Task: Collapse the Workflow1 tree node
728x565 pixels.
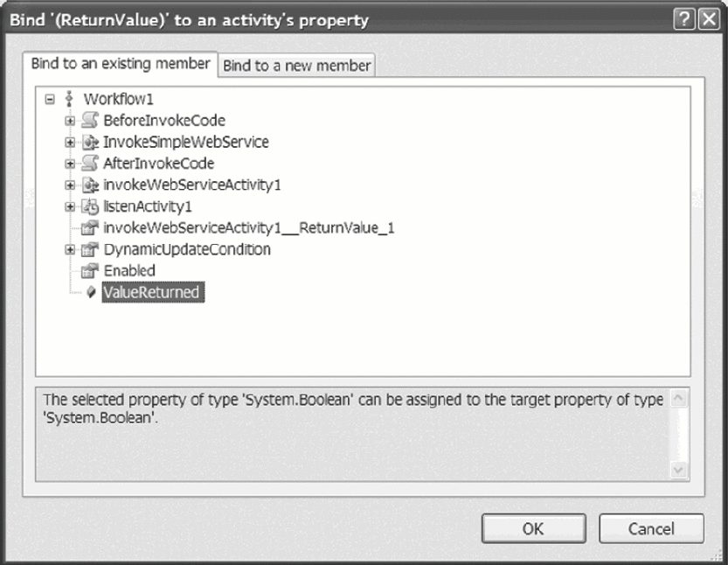Action: (50, 100)
